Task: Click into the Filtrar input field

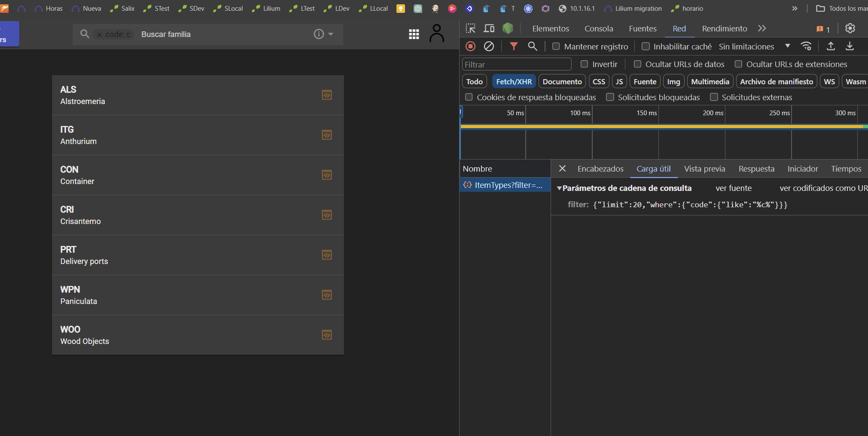Action: pos(517,64)
